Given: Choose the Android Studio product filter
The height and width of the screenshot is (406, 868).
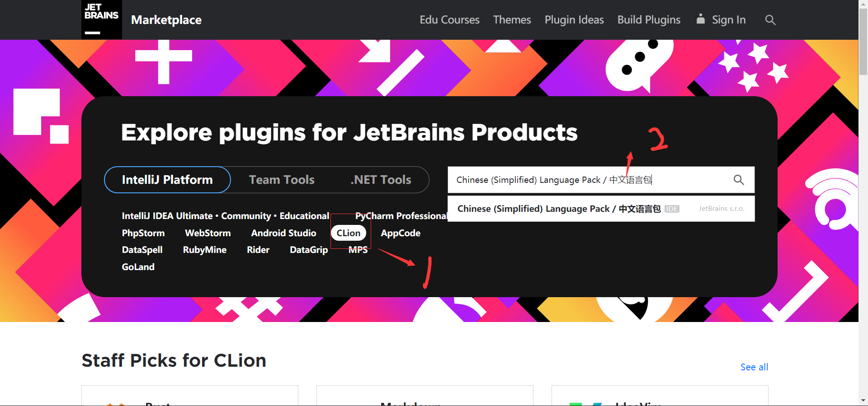Looking at the screenshot, I should [283, 233].
